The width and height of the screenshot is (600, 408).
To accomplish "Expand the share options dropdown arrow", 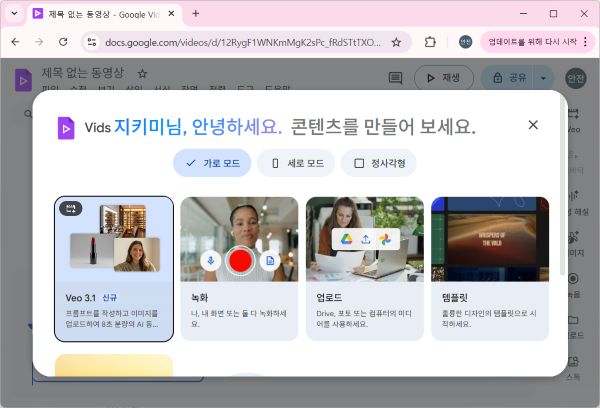I will pos(543,78).
